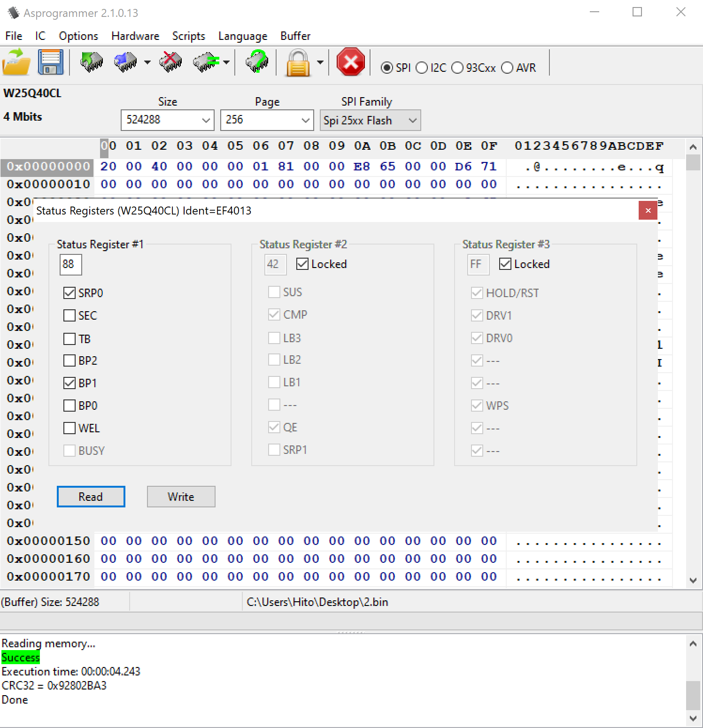This screenshot has height=728, width=703.
Task: Select the I2C radio button
Action: pos(422,68)
